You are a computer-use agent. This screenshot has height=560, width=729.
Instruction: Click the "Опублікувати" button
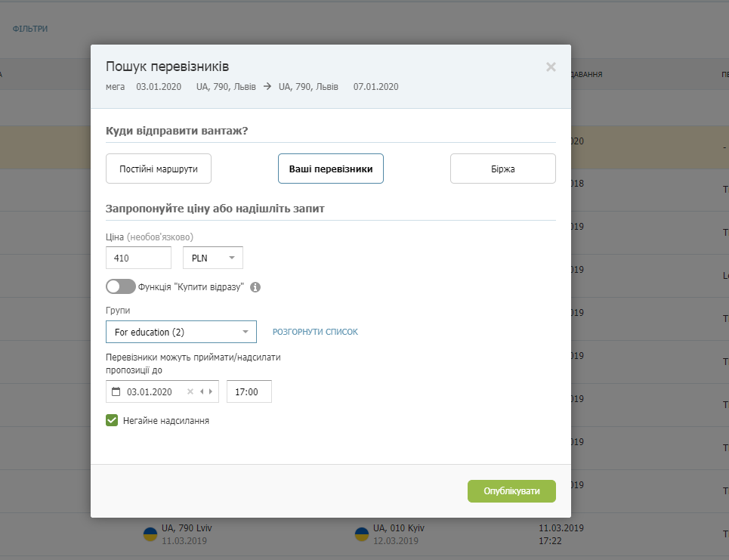(x=511, y=491)
